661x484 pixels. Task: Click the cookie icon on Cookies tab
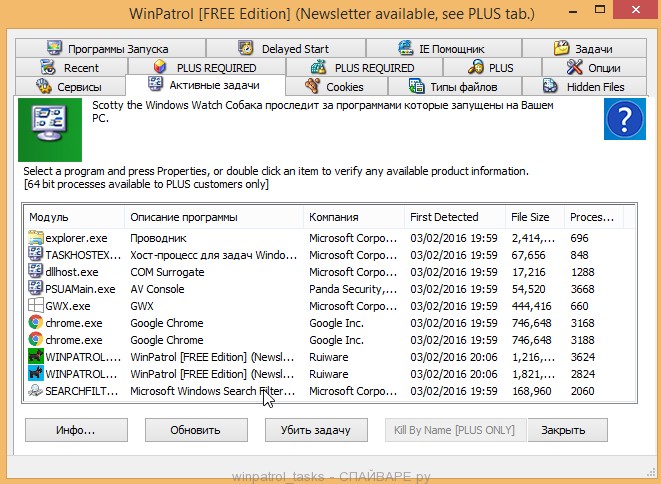313,86
